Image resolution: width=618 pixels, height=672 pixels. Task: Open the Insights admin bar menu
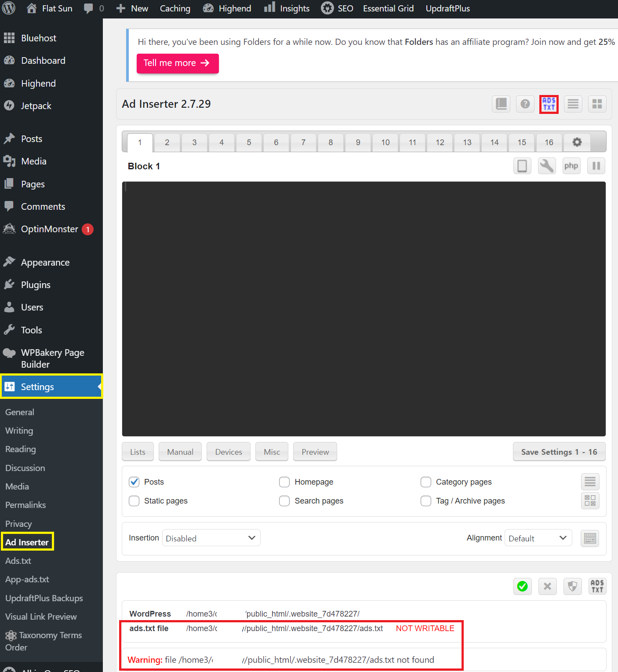pyautogui.click(x=287, y=8)
